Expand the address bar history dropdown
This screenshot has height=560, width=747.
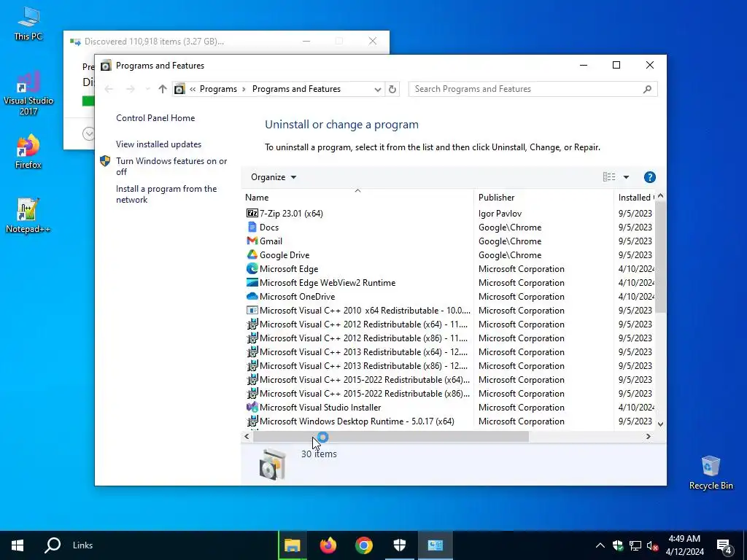click(x=377, y=89)
